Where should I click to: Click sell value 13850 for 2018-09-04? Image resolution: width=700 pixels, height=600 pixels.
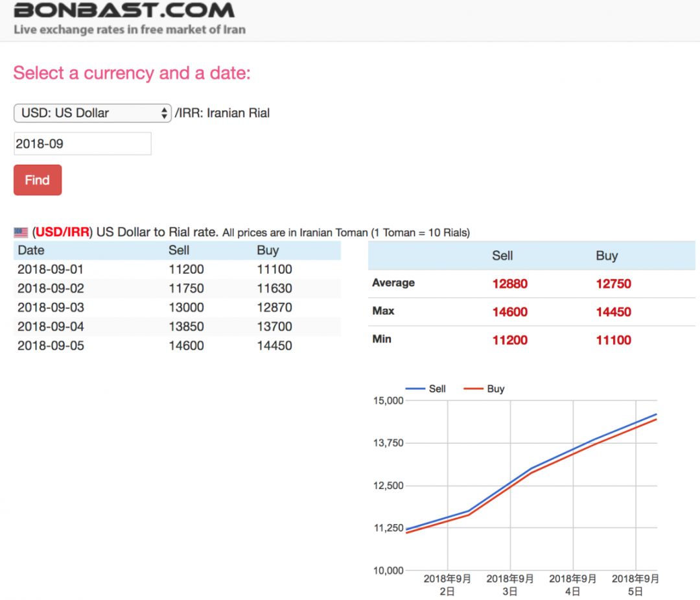coord(186,326)
